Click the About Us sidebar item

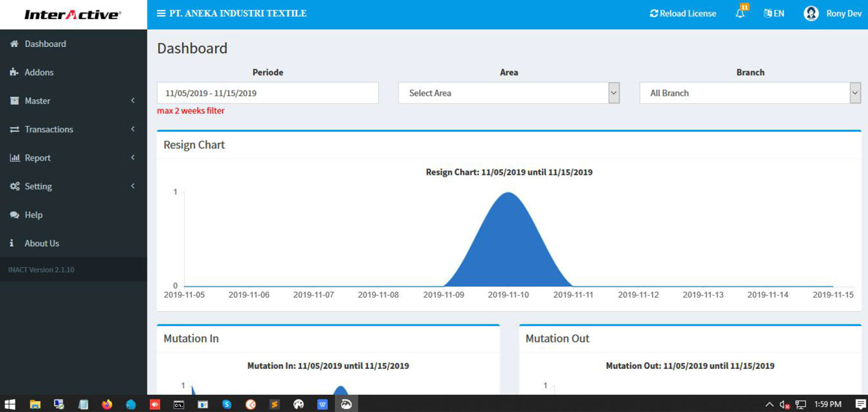(x=41, y=244)
